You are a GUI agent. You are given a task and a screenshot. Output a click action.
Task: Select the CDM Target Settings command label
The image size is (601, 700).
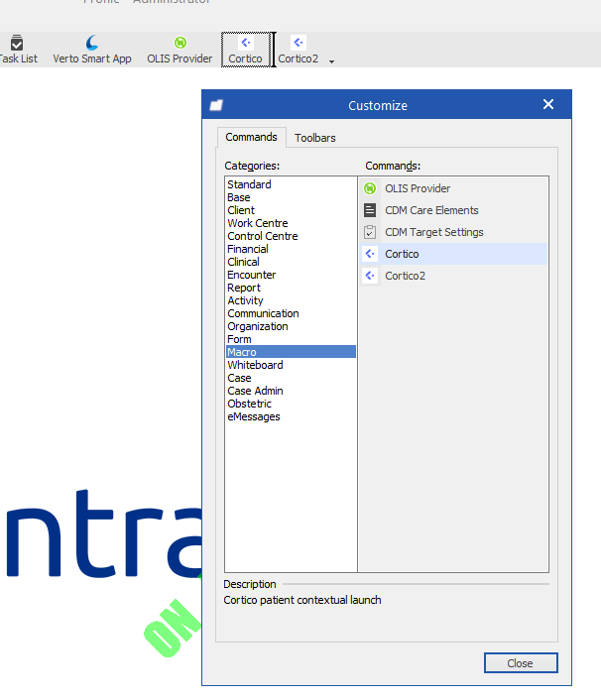click(434, 233)
